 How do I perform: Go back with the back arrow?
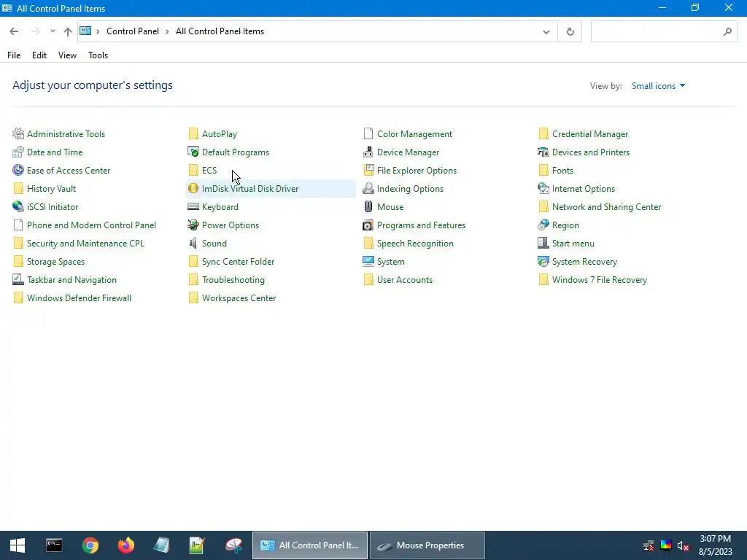pos(14,31)
